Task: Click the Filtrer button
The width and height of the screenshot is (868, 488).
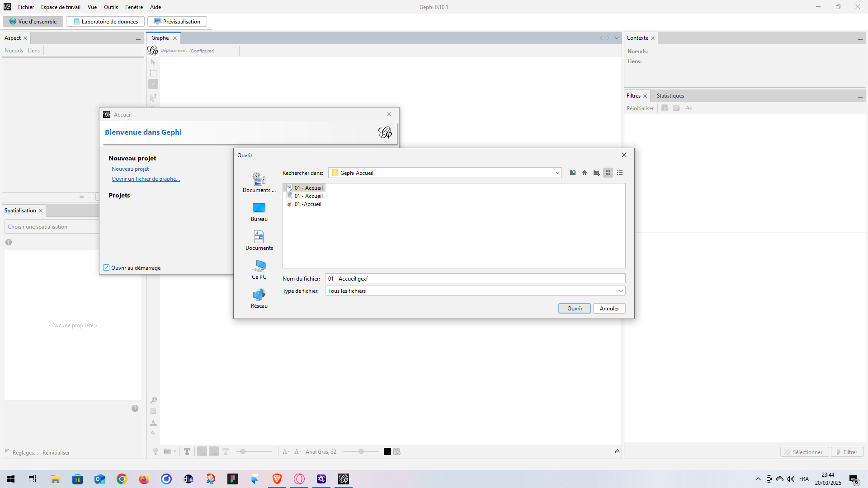Action: (847, 452)
